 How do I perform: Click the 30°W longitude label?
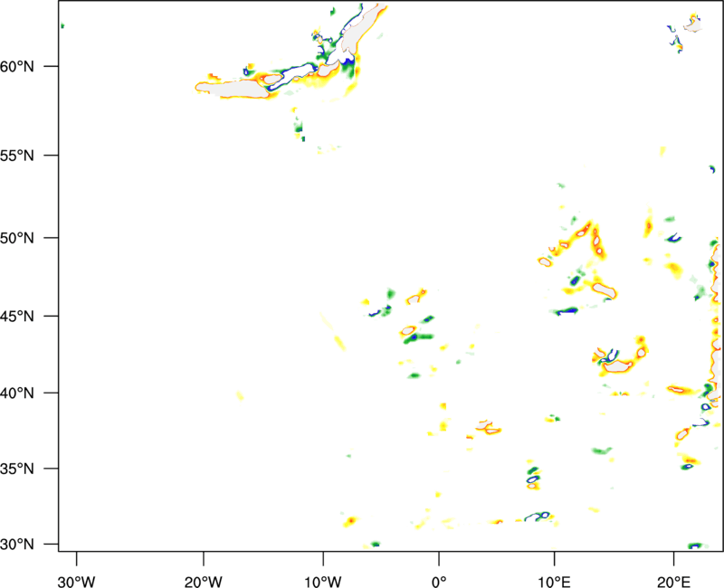77,582
